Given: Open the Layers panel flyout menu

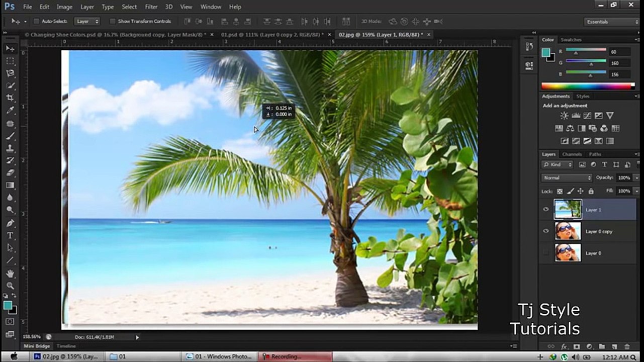Looking at the screenshot, I should (636, 154).
